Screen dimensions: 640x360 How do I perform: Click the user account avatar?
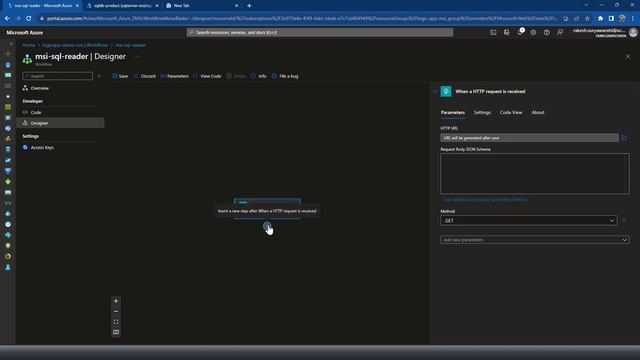pos(633,33)
